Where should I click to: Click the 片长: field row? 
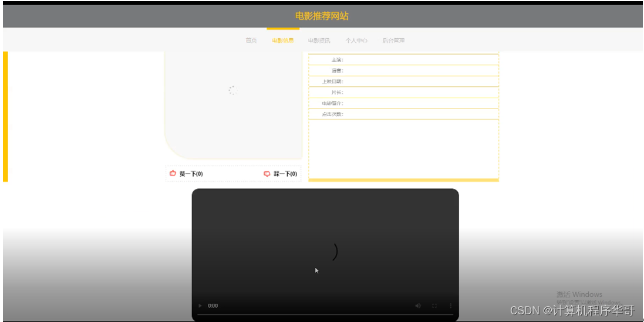404,92
